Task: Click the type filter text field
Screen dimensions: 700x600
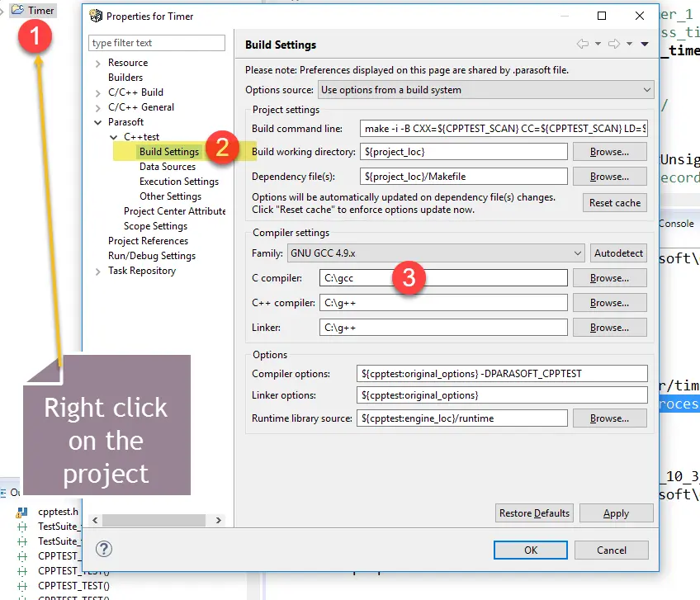Action: pos(157,43)
